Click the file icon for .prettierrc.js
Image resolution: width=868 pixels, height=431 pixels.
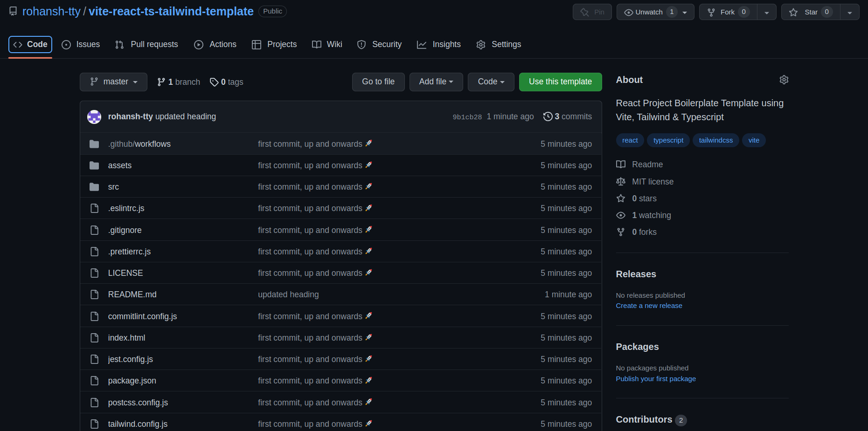(94, 252)
